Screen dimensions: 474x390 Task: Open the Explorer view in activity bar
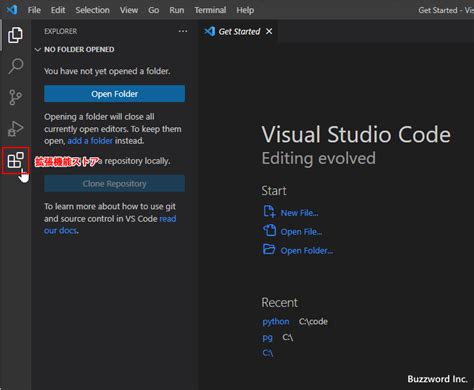tap(15, 35)
